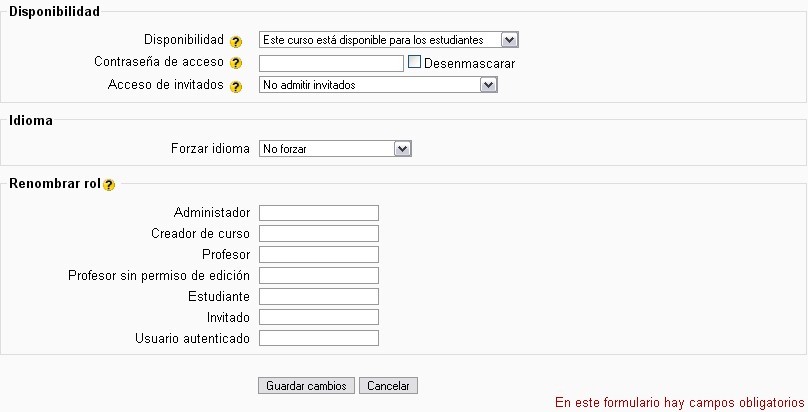Click the Usuario autenticado input field
Screen dimensions: 808x412
(318, 338)
